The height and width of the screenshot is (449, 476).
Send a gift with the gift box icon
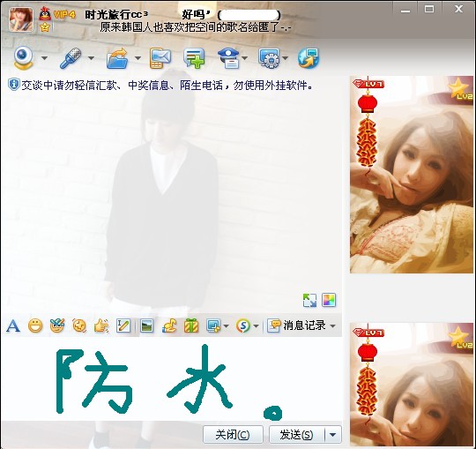tap(191, 326)
